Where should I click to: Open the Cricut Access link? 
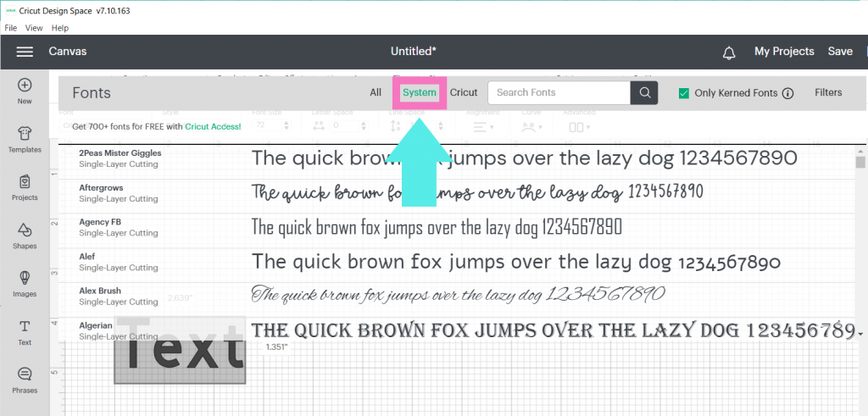pyautogui.click(x=213, y=127)
